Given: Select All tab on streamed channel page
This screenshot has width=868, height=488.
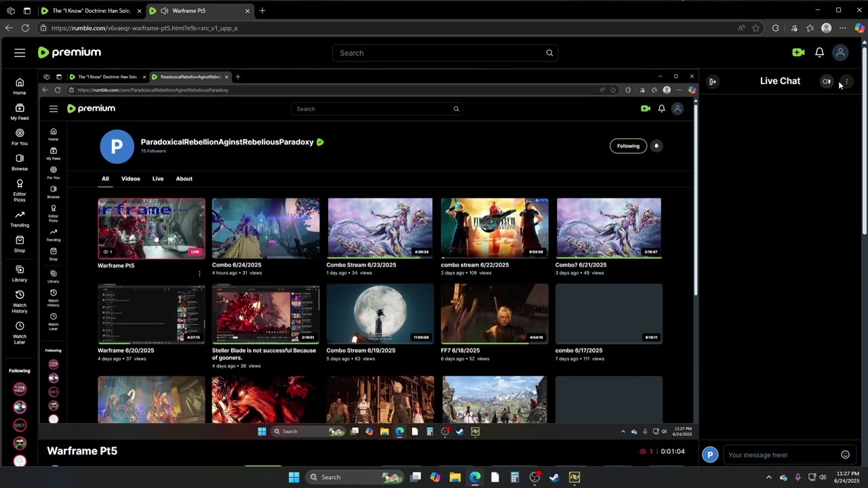Looking at the screenshot, I should pyautogui.click(x=105, y=179).
